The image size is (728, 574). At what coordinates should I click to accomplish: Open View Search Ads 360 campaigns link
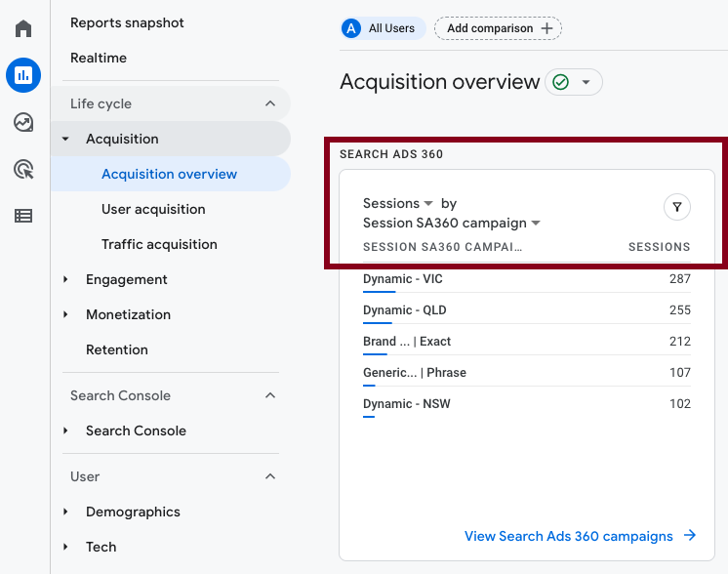tap(568, 536)
